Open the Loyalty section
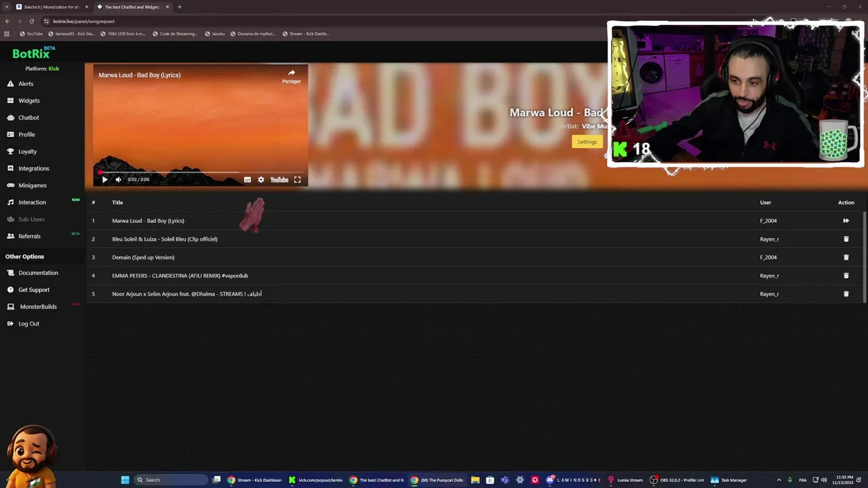 pos(27,151)
